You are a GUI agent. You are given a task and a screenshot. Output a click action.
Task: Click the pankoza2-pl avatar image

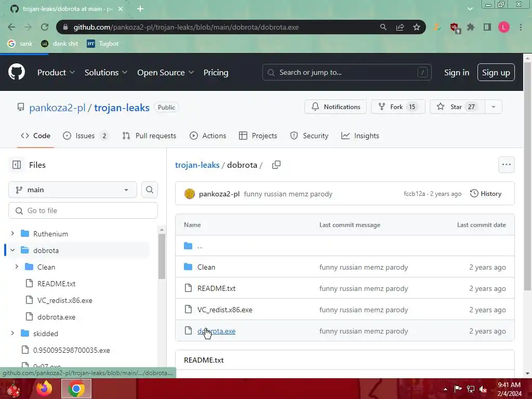189,194
